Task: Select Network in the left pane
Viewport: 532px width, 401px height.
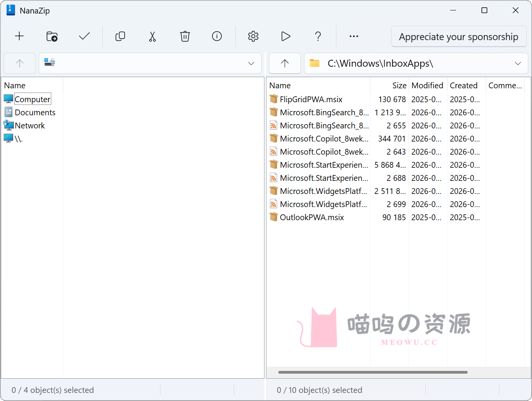Action: click(30, 126)
